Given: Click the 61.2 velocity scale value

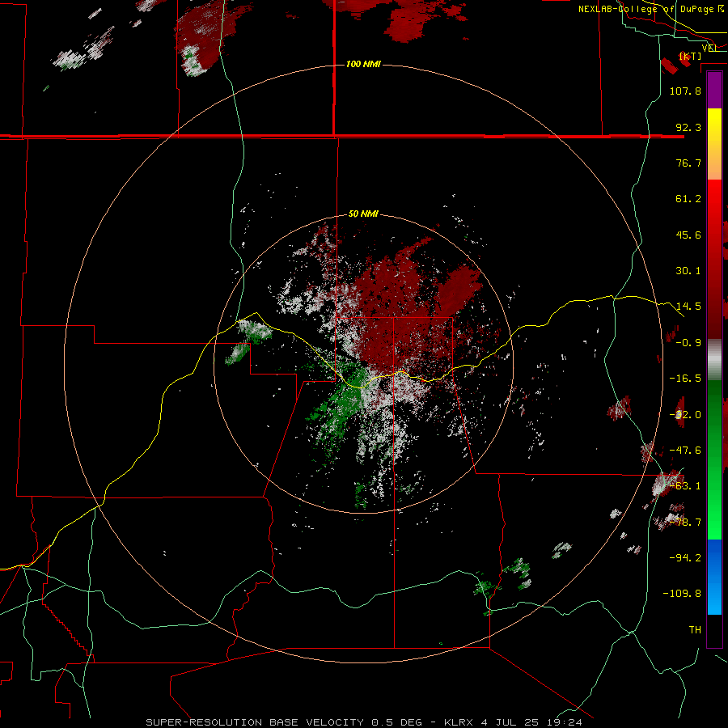Looking at the screenshot, I should [688, 199].
